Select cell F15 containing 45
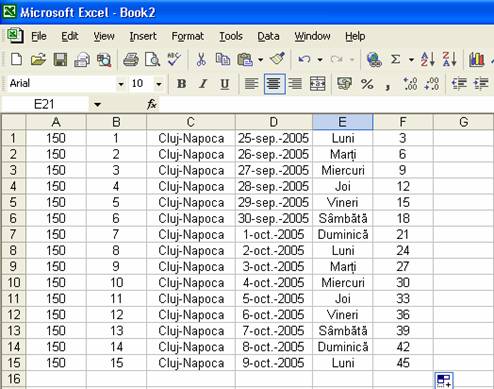Image resolution: width=494 pixels, height=389 pixels. (403, 363)
